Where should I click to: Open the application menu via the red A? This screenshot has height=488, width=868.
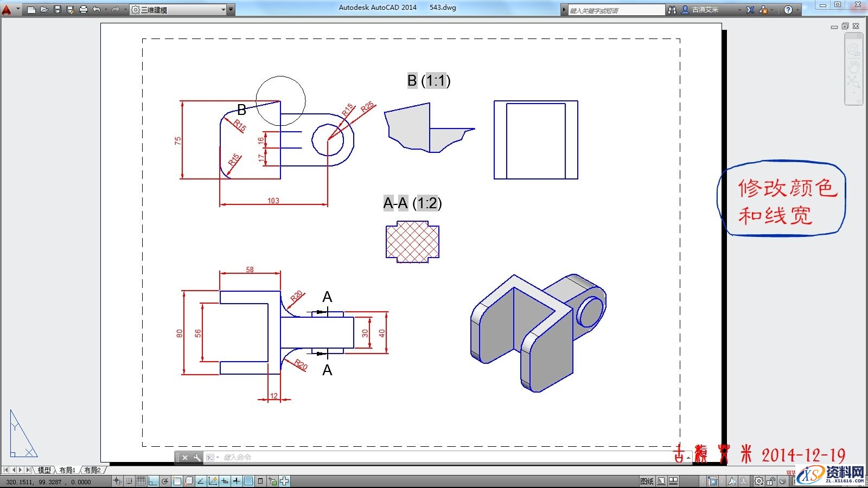click(x=7, y=9)
